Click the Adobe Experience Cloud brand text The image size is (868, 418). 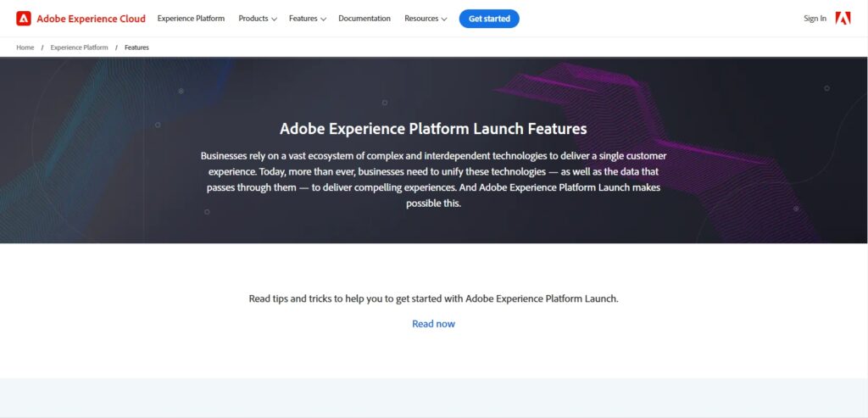pos(91,19)
